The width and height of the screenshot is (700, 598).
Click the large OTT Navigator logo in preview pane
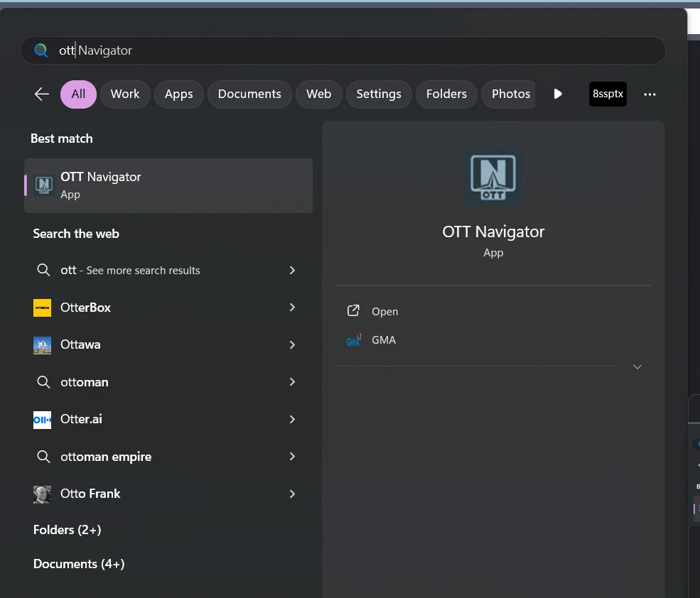pyautogui.click(x=493, y=178)
